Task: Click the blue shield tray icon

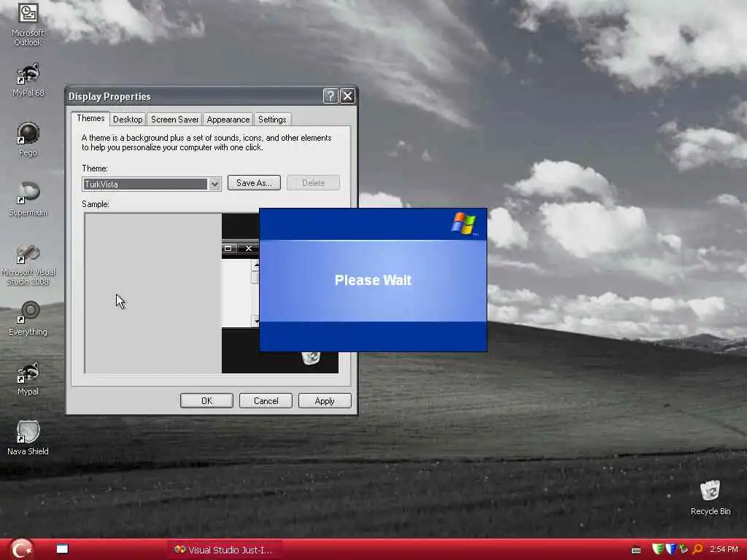Action: coord(671,549)
